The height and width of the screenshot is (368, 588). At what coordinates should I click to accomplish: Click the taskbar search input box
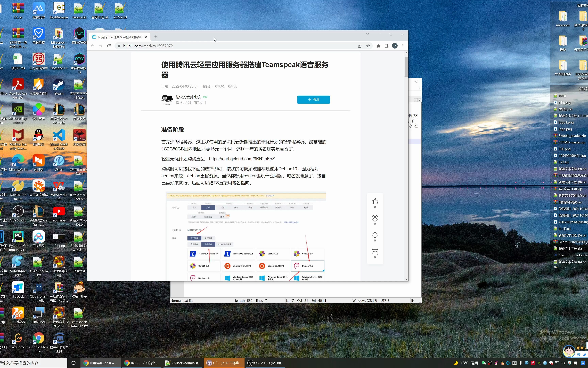click(x=34, y=363)
